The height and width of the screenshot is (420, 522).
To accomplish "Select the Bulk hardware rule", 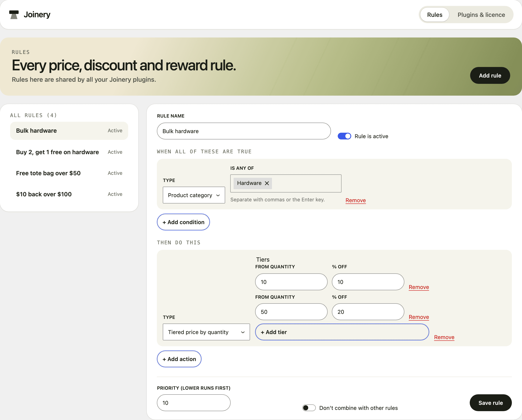I will pos(69,131).
